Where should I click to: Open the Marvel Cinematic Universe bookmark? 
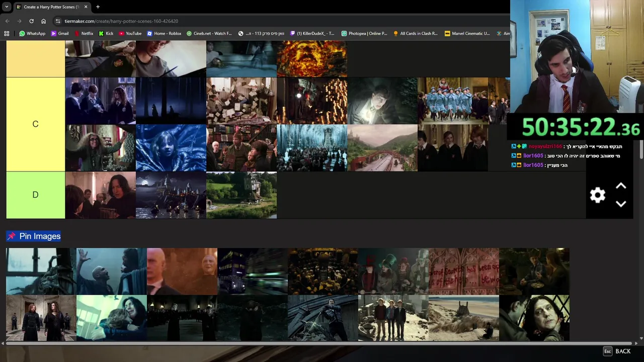(x=467, y=34)
